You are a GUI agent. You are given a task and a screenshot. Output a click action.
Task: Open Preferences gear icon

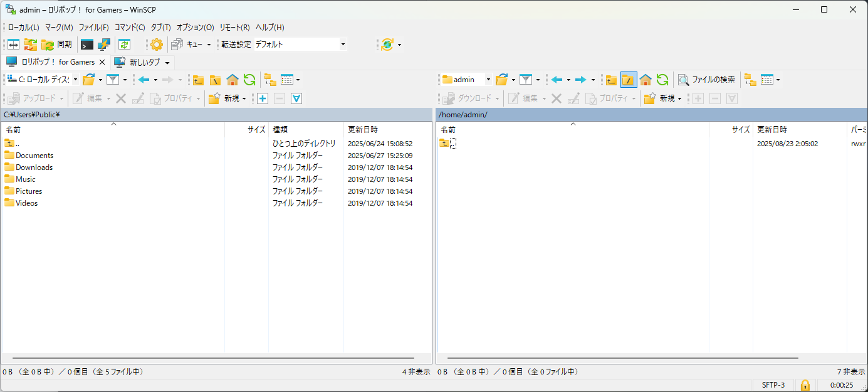(156, 45)
